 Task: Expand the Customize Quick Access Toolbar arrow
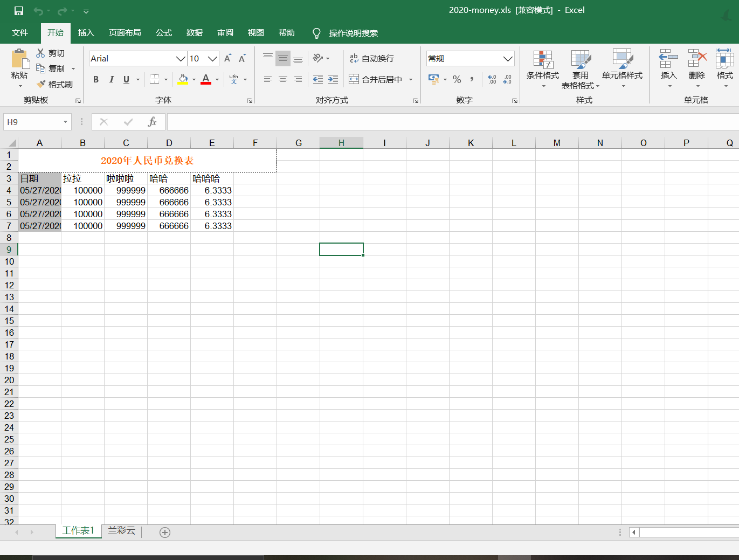point(86,11)
